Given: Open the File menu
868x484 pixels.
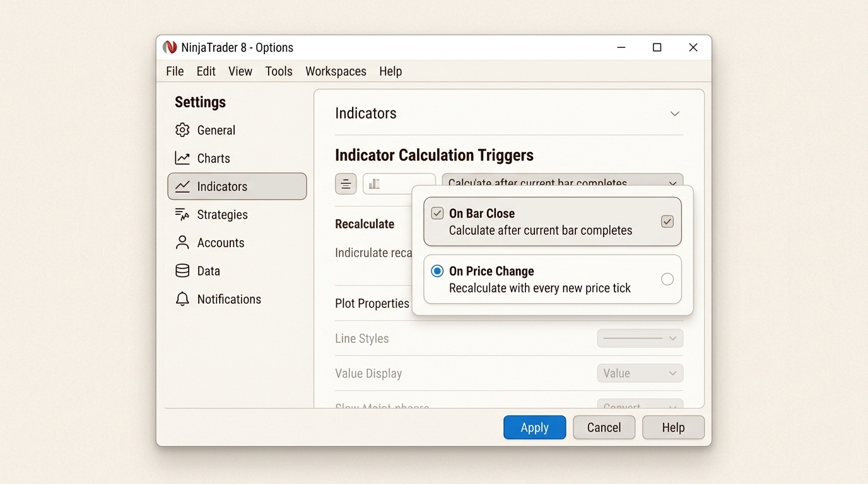Looking at the screenshot, I should click(175, 71).
